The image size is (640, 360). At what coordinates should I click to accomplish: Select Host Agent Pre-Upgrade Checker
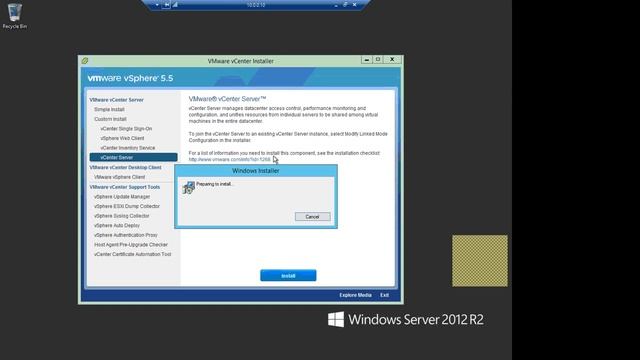point(131,244)
